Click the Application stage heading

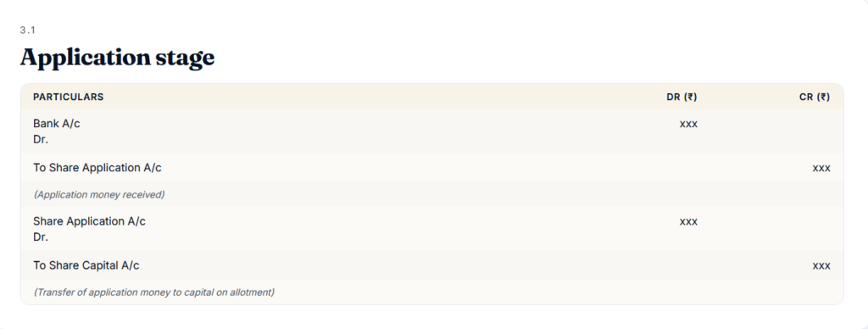(117, 58)
